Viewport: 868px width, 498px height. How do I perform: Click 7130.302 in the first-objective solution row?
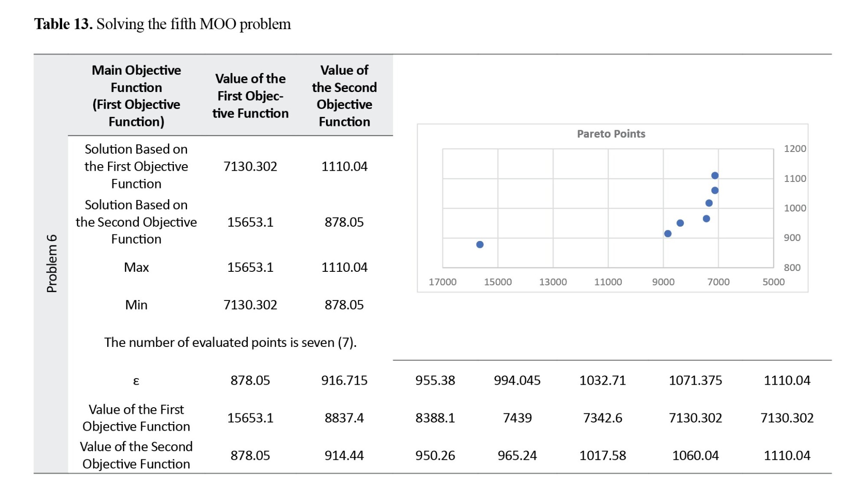(x=250, y=166)
